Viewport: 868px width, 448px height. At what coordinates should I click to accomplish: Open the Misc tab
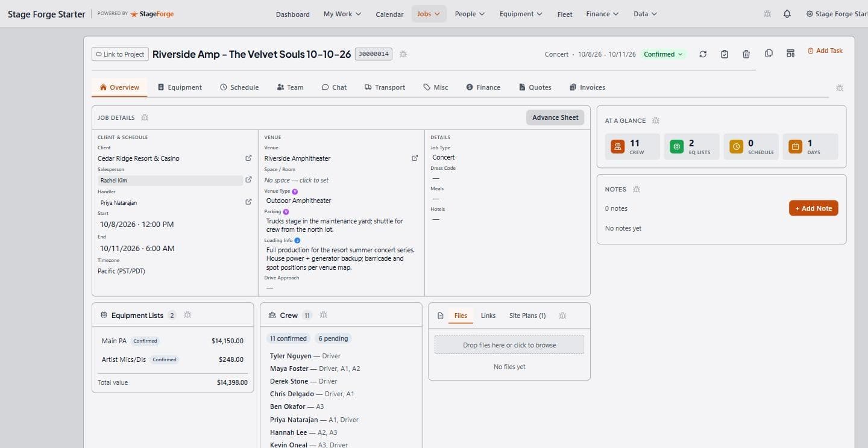[436, 87]
